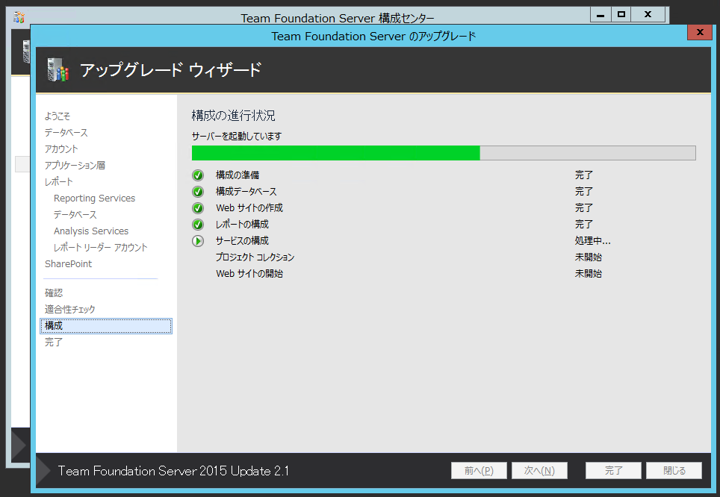
Task: Select the highlighted 構成 step
Action: [x=106, y=326]
